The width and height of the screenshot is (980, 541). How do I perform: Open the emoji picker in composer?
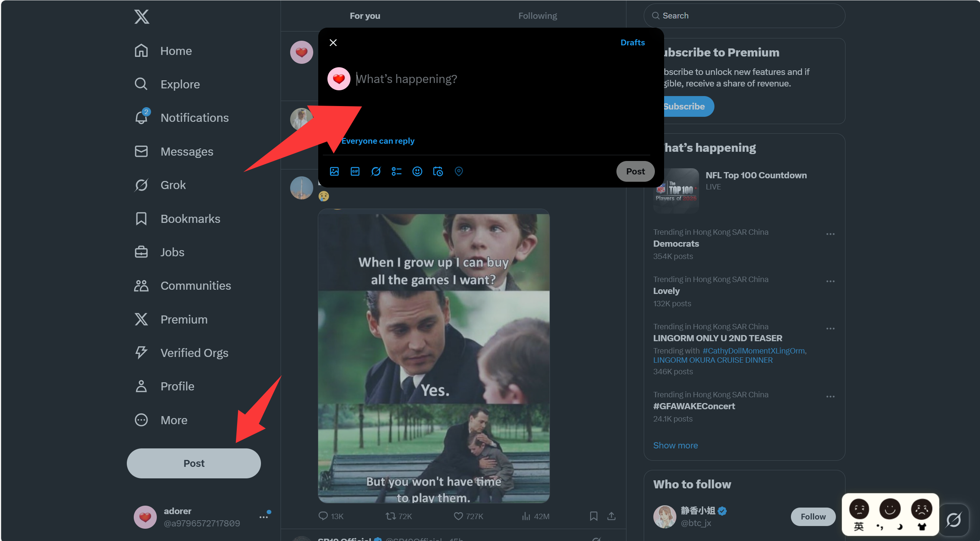[x=417, y=171]
